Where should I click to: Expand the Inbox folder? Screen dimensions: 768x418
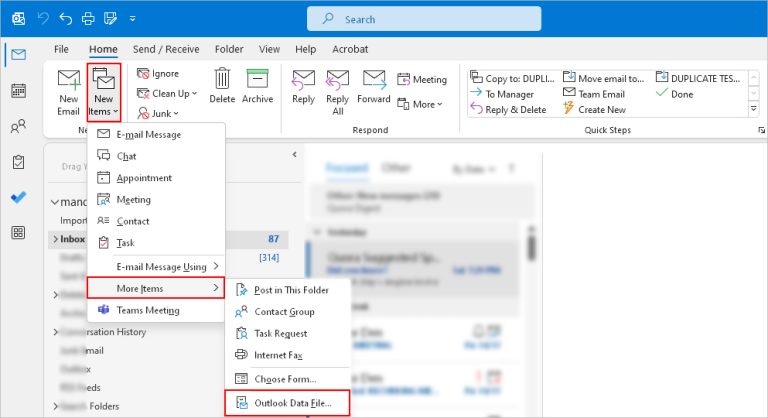pyautogui.click(x=55, y=239)
